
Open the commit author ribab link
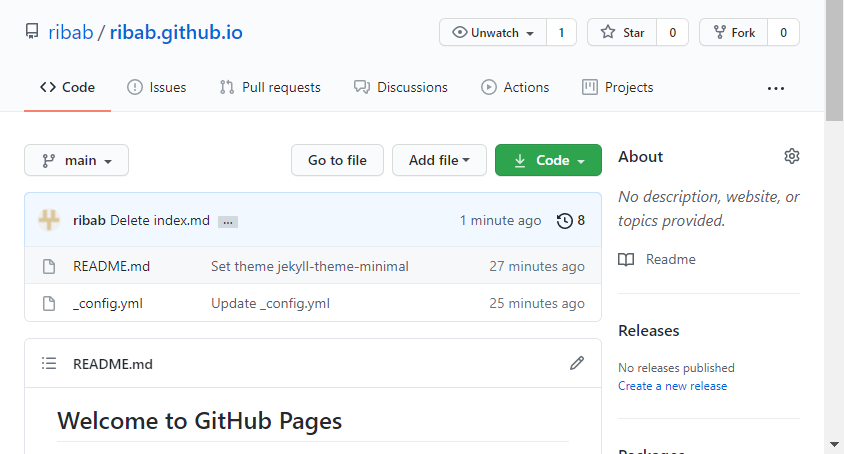[x=89, y=220]
